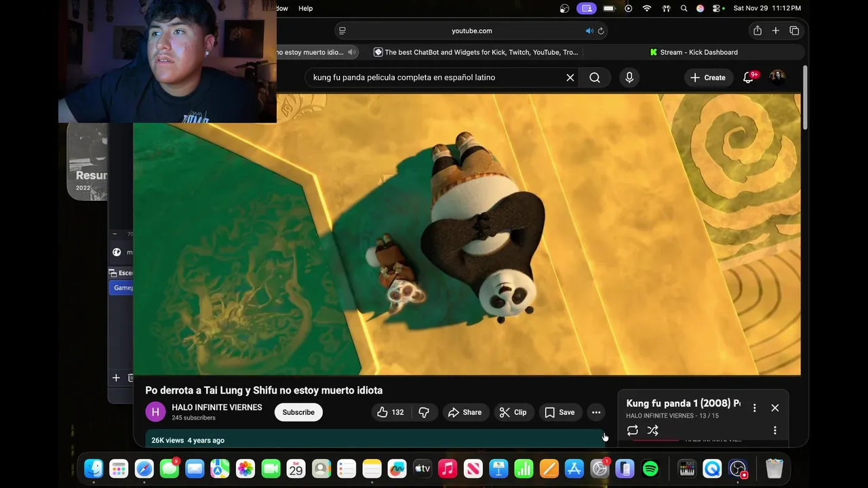
Task: Open playlist header options menu
Action: (754, 408)
